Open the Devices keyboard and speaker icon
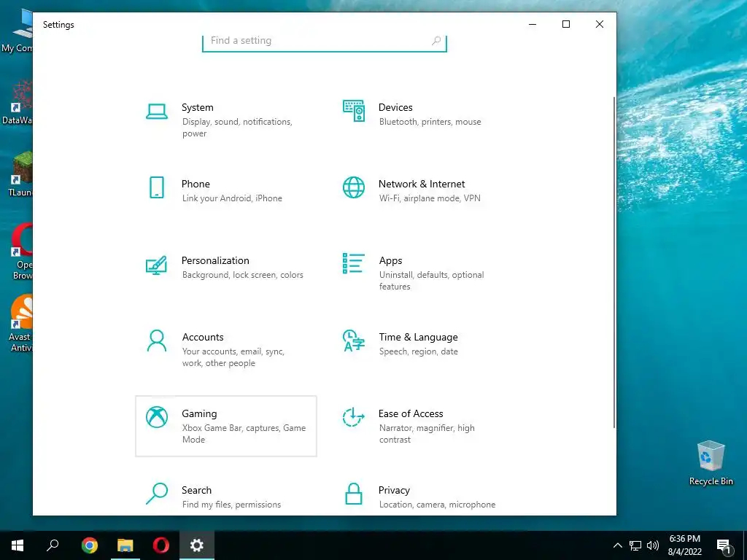The image size is (747, 560). [354, 111]
